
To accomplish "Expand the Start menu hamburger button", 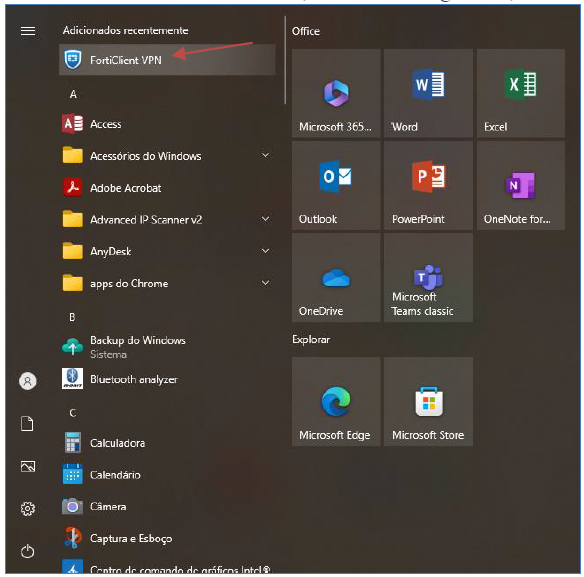I will tap(28, 31).
